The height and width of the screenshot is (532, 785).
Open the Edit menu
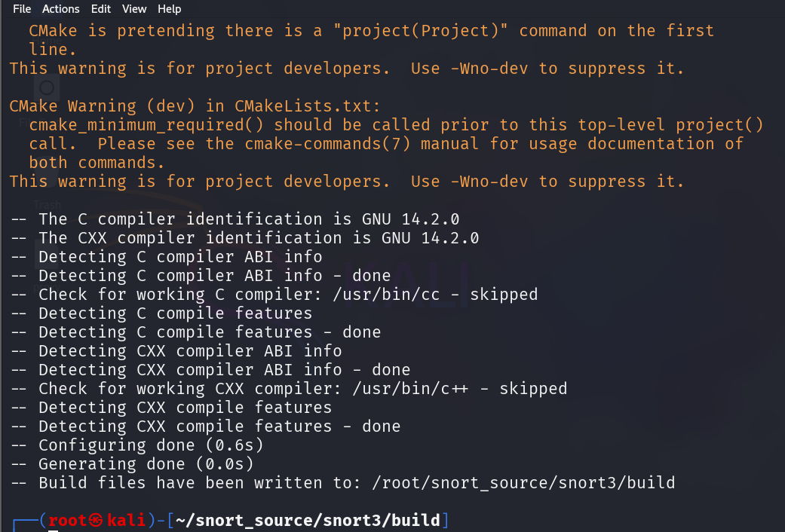(x=100, y=8)
